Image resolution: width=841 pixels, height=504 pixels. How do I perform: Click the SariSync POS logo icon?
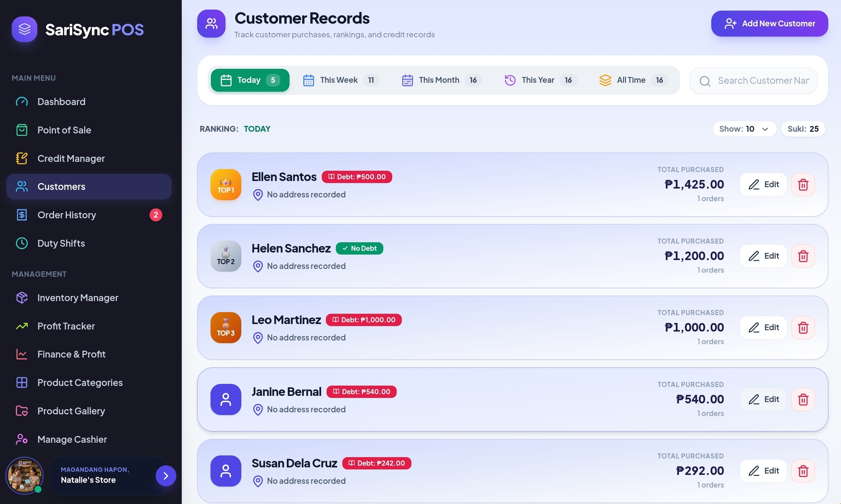click(x=24, y=29)
